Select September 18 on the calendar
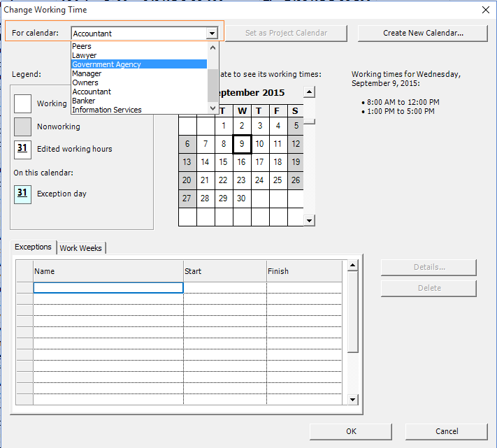 pos(278,162)
